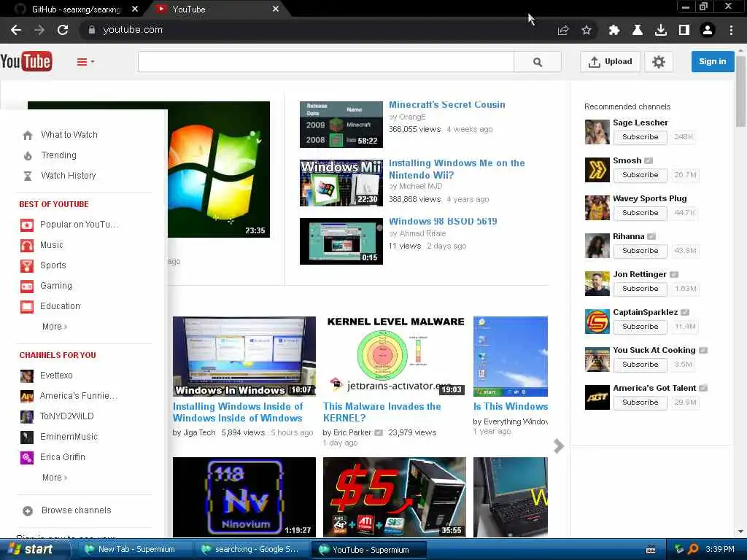
Task: Open This Malware Invades the KERNEL title
Action: point(382,413)
